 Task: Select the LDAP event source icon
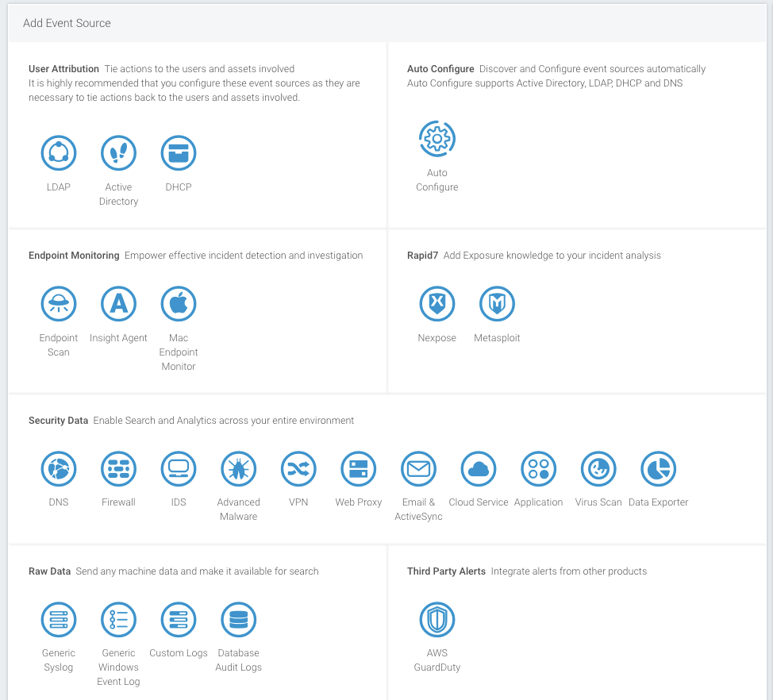(x=59, y=153)
